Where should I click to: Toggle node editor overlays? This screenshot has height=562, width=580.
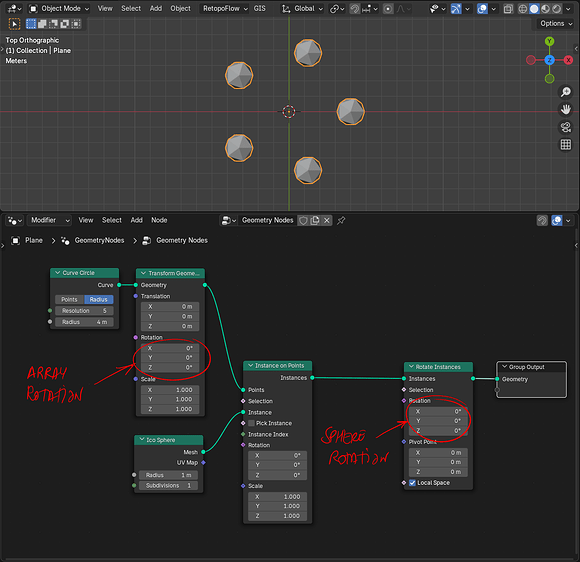point(557,221)
